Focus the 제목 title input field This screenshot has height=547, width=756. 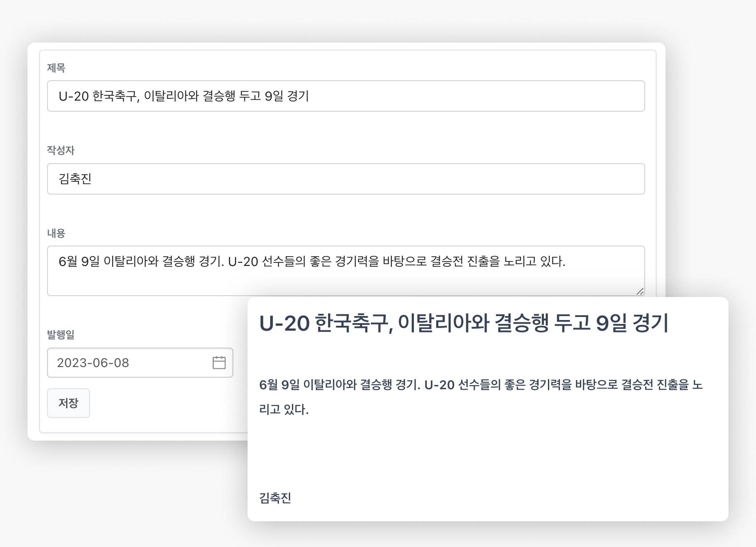click(346, 96)
